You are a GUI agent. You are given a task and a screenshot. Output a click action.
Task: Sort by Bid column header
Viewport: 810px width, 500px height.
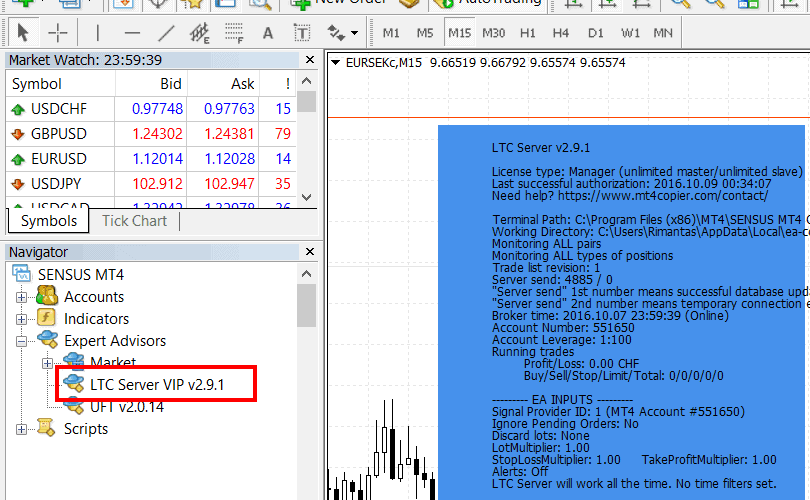click(x=151, y=84)
